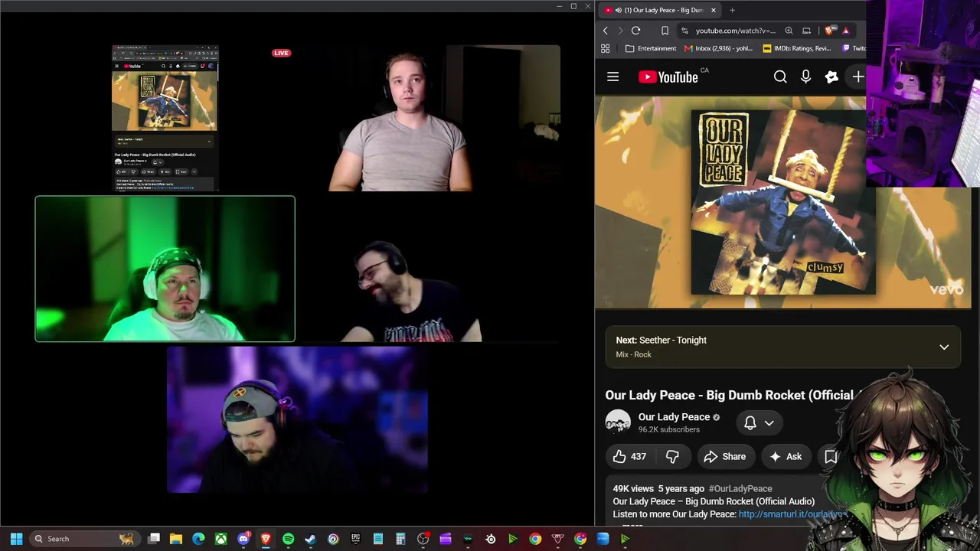The height and width of the screenshot is (551, 980).
Task: Open Steam from the taskbar
Action: [x=310, y=539]
